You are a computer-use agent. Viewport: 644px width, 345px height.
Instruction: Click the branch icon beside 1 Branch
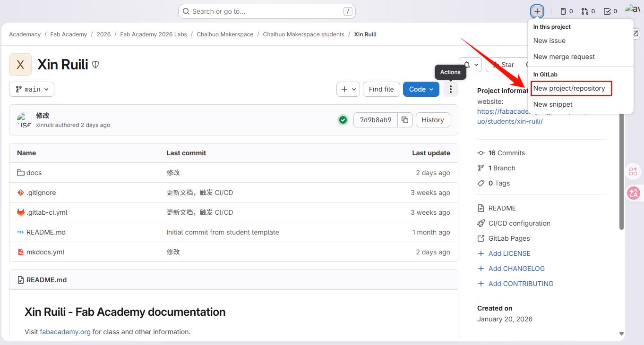[x=481, y=168]
